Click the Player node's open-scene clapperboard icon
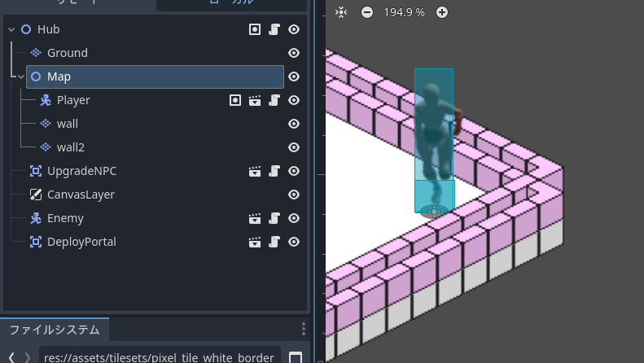Viewport: 644px width, 363px height. (x=255, y=100)
